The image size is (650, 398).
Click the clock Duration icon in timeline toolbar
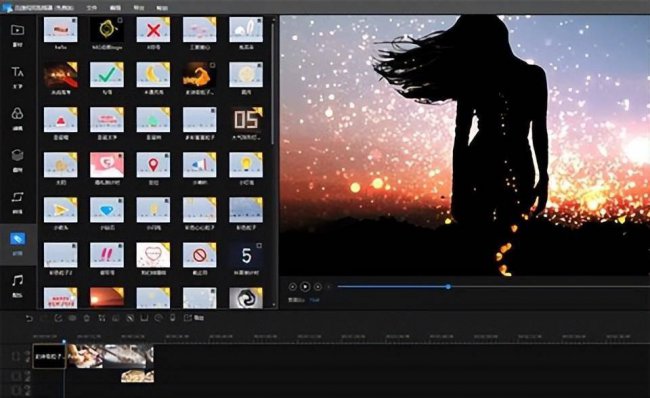(158, 318)
